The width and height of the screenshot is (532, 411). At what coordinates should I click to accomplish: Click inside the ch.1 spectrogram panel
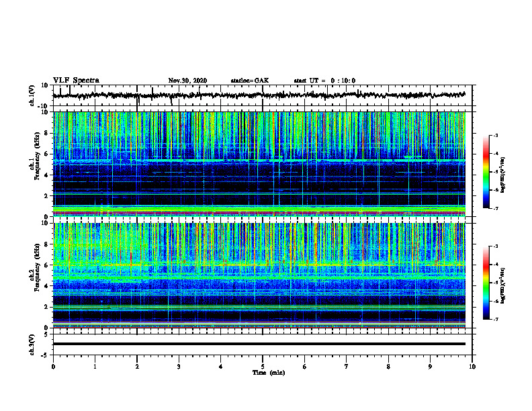click(259, 164)
